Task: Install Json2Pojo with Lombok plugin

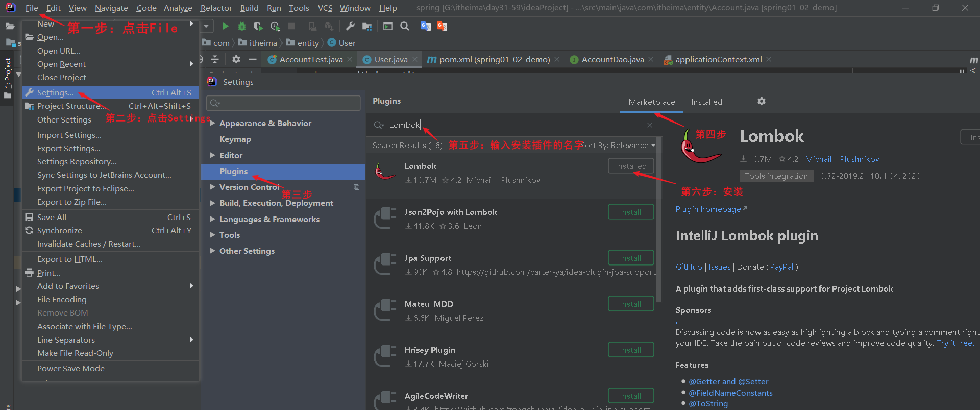Action: [x=631, y=212]
